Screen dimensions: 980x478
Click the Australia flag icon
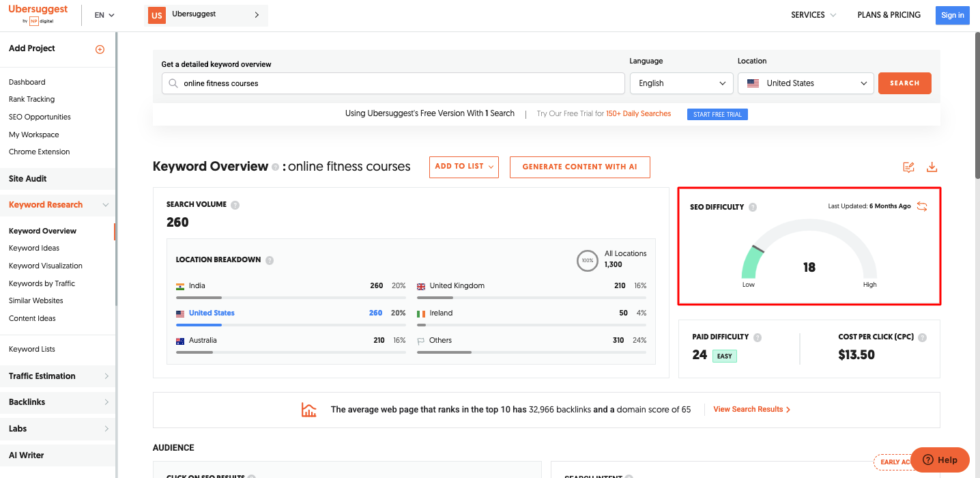[180, 341]
